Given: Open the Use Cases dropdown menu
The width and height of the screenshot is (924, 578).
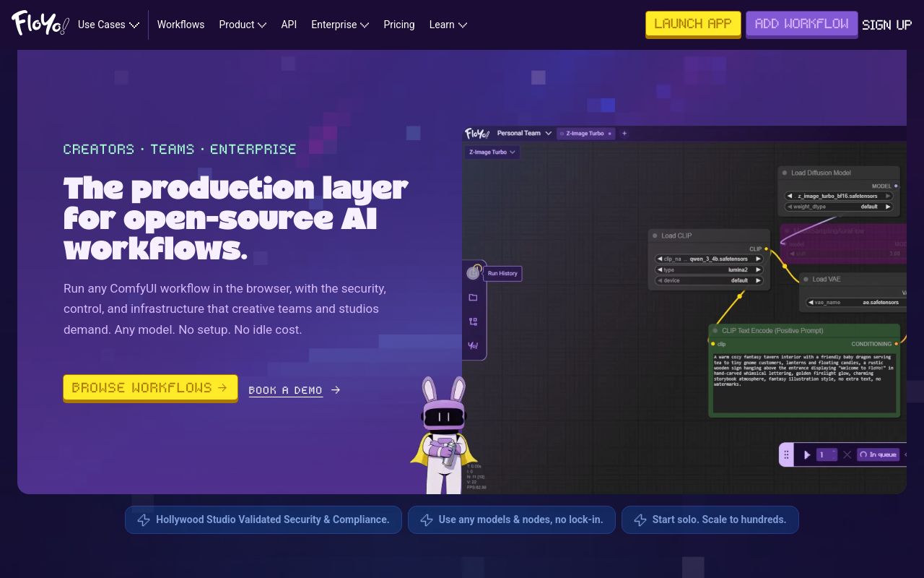Looking at the screenshot, I should pyautogui.click(x=108, y=25).
